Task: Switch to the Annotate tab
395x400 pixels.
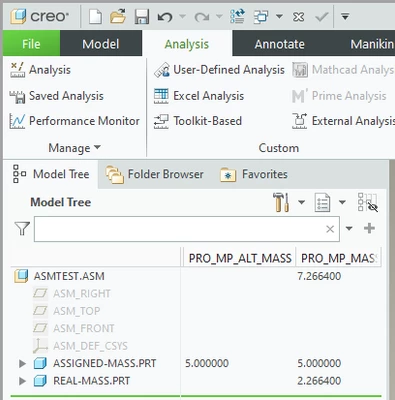Action: point(279,44)
